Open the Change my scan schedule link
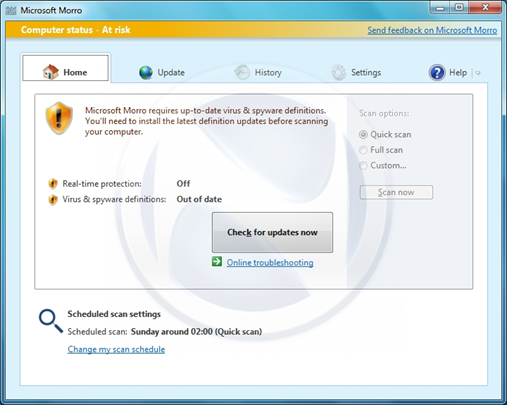Viewport: 507px width, 405px height. pyautogui.click(x=116, y=349)
